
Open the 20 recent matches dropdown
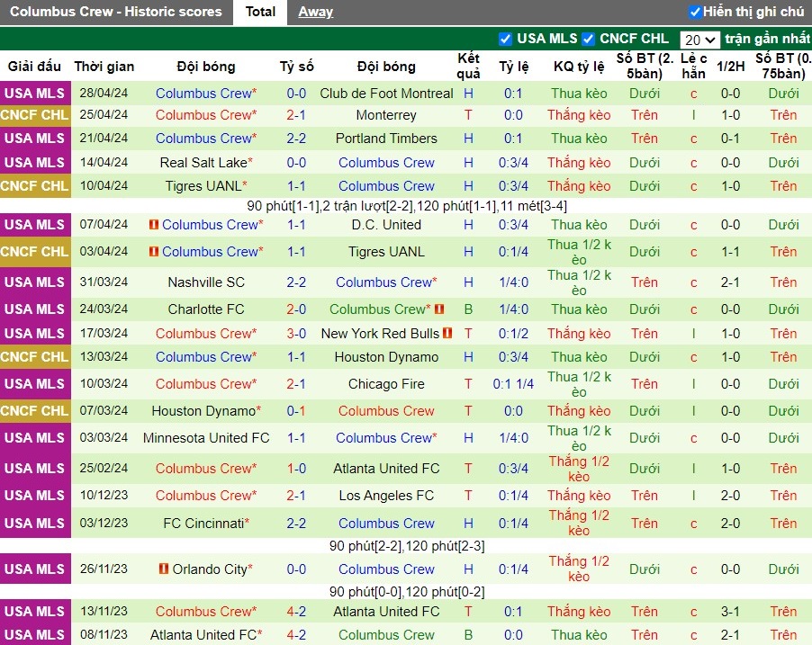click(x=699, y=40)
